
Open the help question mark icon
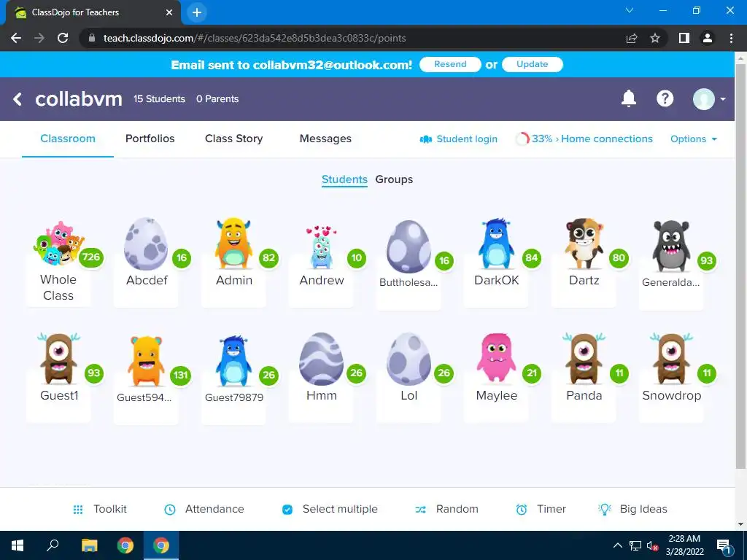[x=665, y=98]
